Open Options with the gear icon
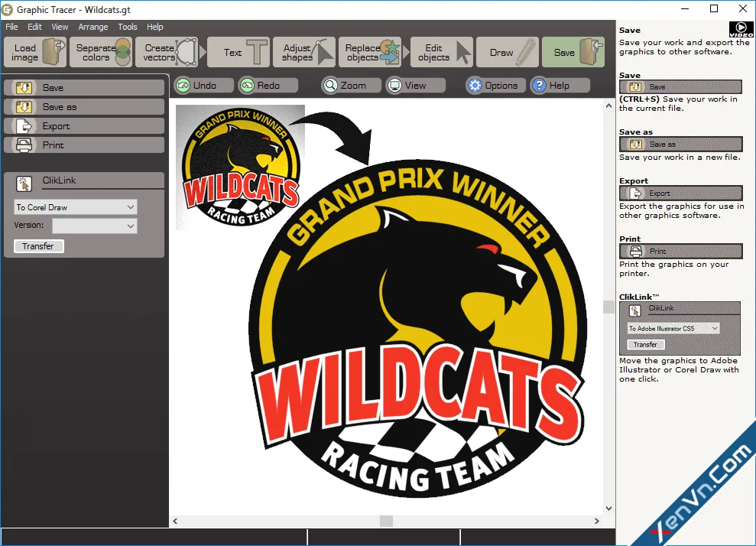This screenshot has width=756, height=546. [494, 86]
